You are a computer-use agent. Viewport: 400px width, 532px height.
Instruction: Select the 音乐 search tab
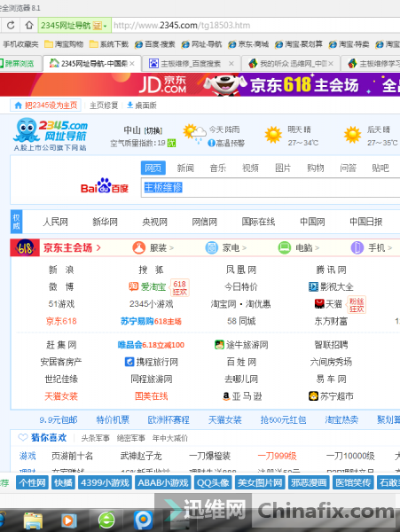(x=218, y=168)
